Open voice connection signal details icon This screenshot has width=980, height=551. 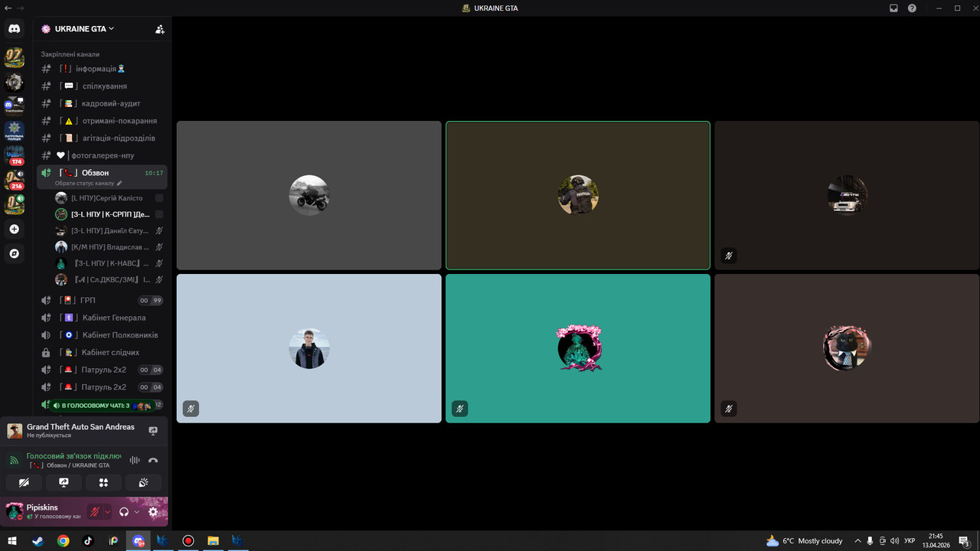(14, 460)
